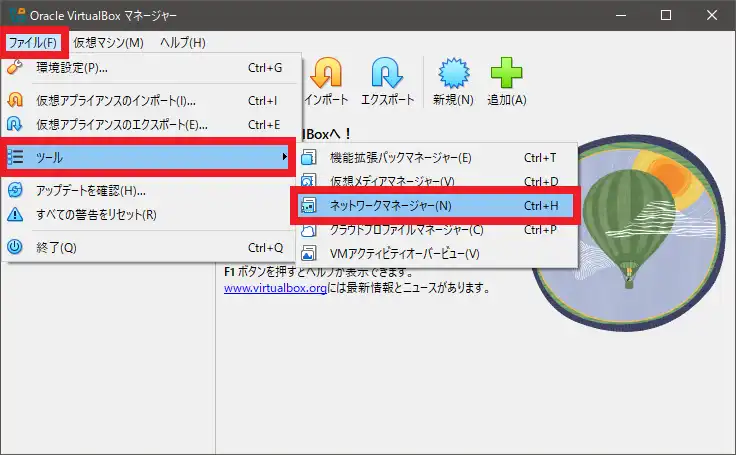Expand the ツール submenu arrow
This screenshot has width=736, height=455.
(x=285, y=157)
